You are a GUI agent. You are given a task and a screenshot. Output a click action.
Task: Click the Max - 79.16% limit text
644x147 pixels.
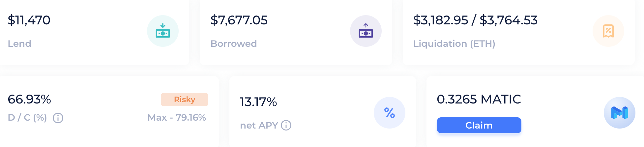[x=177, y=117]
